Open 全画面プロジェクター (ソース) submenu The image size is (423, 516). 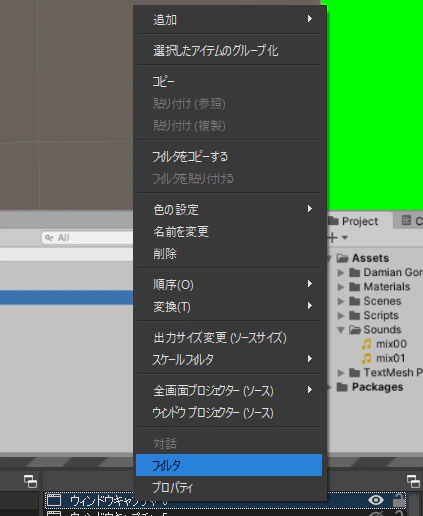click(229, 390)
